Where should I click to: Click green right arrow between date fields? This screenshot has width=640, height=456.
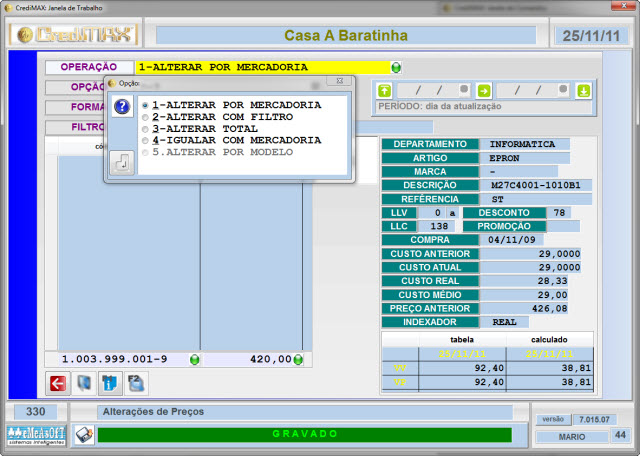[x=484, y=90]
